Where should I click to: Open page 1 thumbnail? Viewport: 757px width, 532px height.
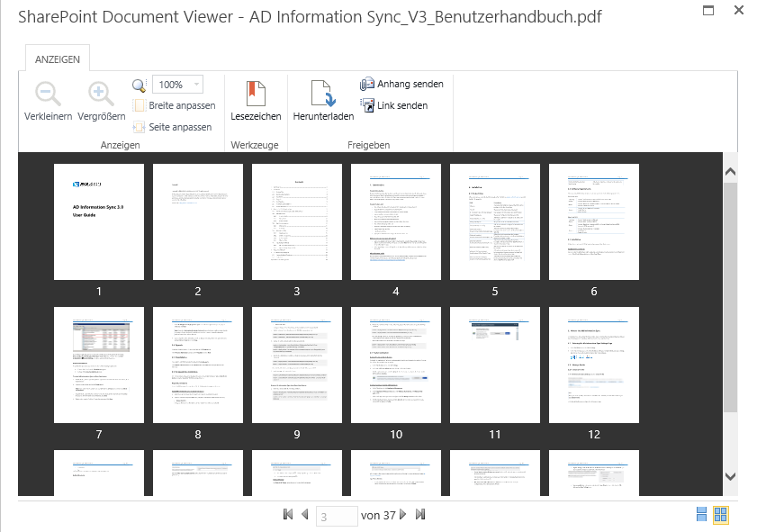99,221
